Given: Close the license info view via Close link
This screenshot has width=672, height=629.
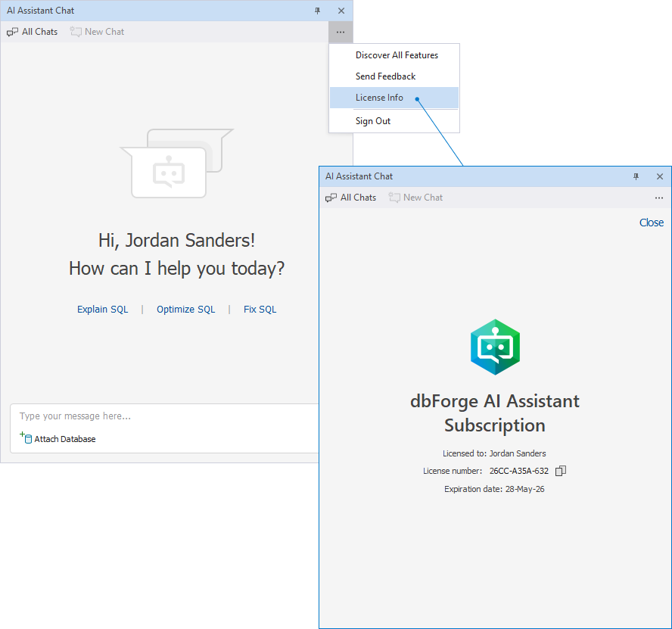Looking at the screenshot, I should (x=651, y=223).
